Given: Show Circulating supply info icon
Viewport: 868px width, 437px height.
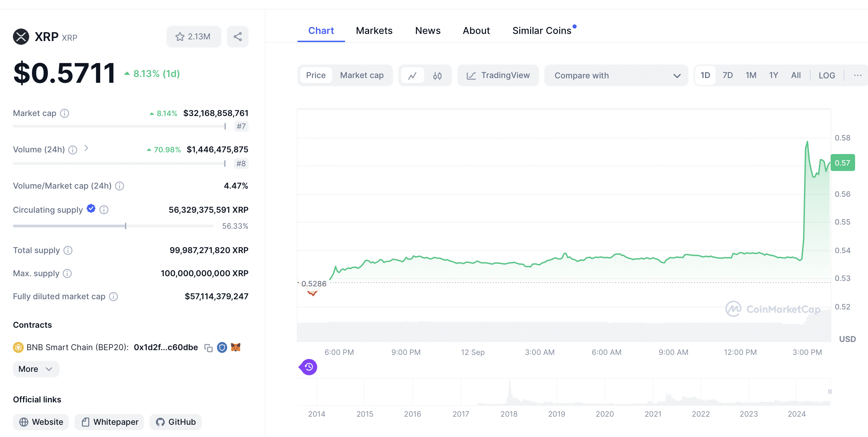Looking at the screenshot, I should (104, 210).
